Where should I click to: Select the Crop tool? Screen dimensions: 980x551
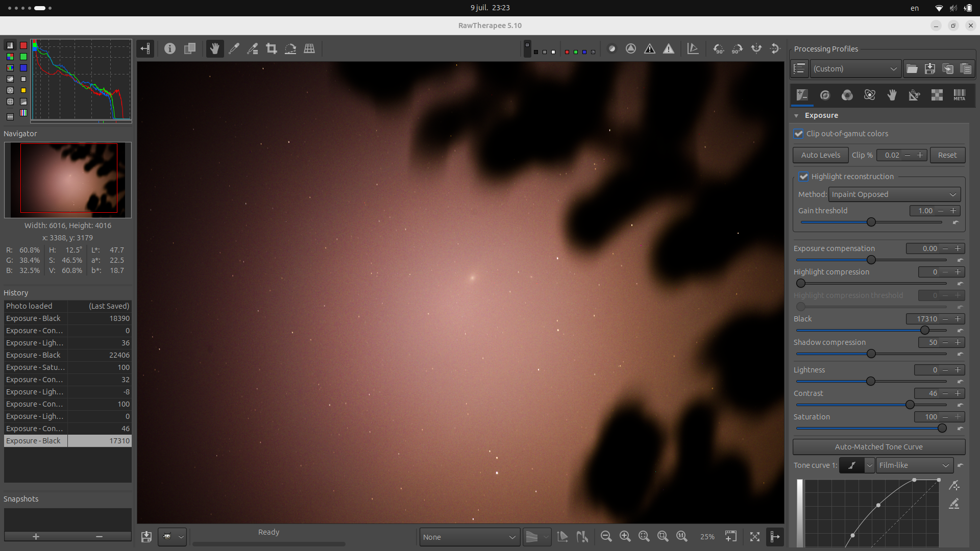point(272,49)
